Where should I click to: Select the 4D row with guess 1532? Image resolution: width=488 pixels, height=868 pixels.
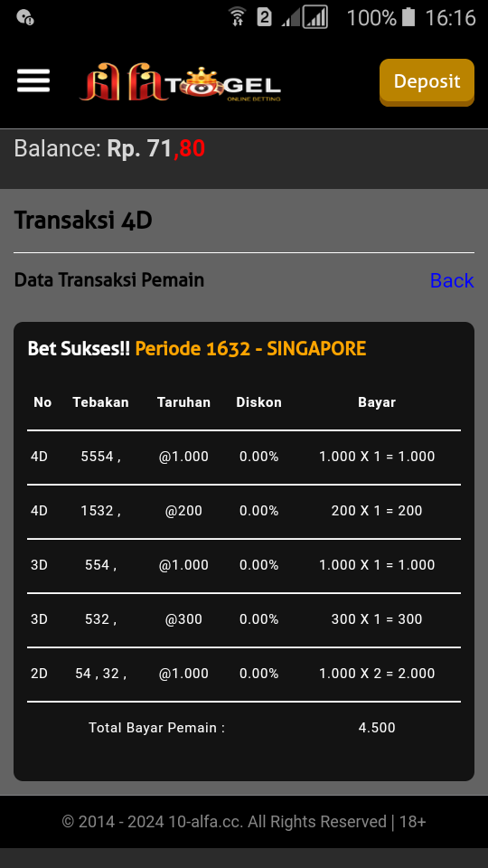[x=244, y=511]
